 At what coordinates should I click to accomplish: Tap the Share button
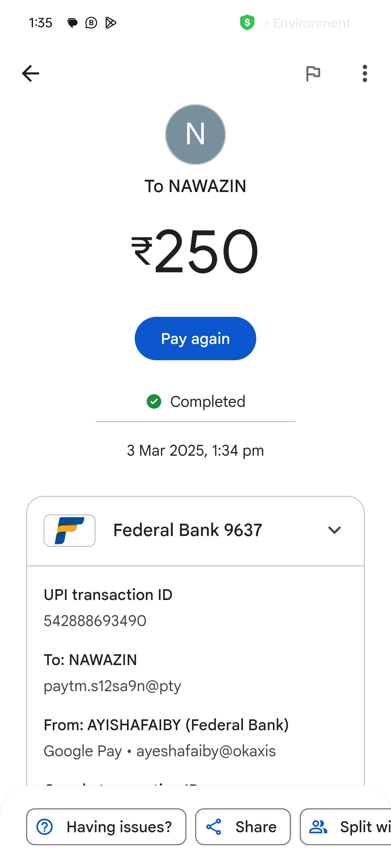click(x=243, y=827)
